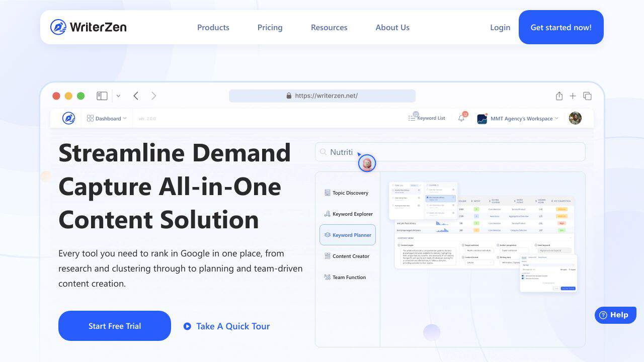Click the blue button in the small popup

pyautogui.click(x=568, y=288)
